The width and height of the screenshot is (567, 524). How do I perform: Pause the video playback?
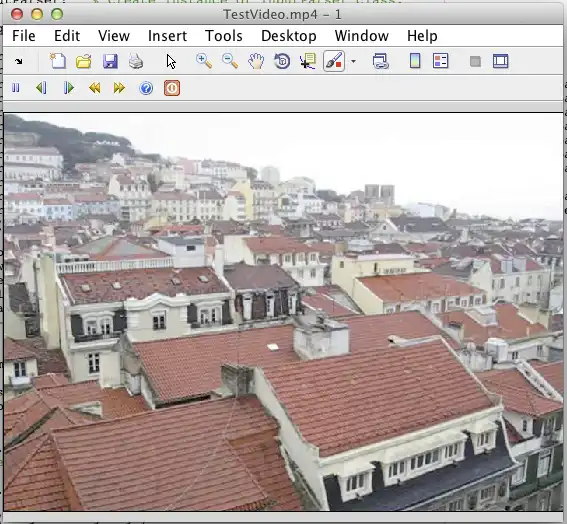click(16, 88)
